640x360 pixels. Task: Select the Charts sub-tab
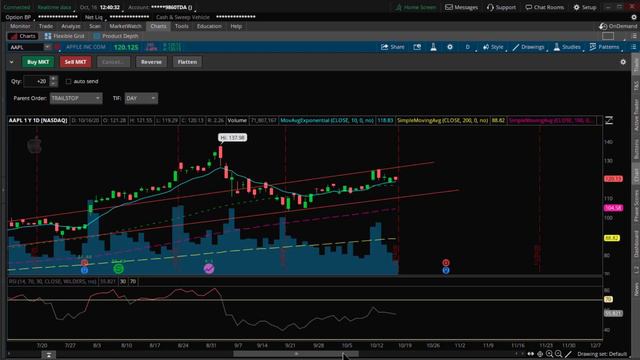point(23,36)
